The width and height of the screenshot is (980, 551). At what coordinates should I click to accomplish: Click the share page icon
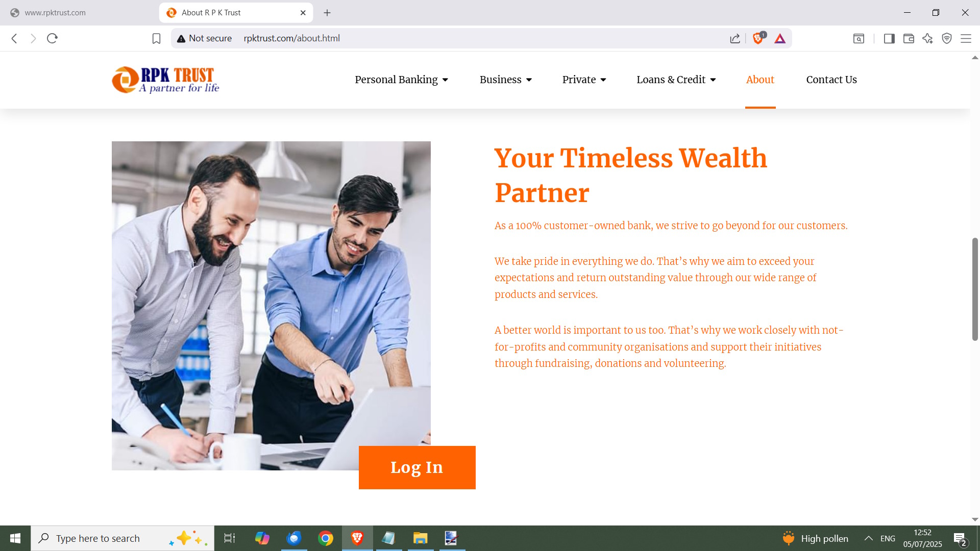[735, 38]
